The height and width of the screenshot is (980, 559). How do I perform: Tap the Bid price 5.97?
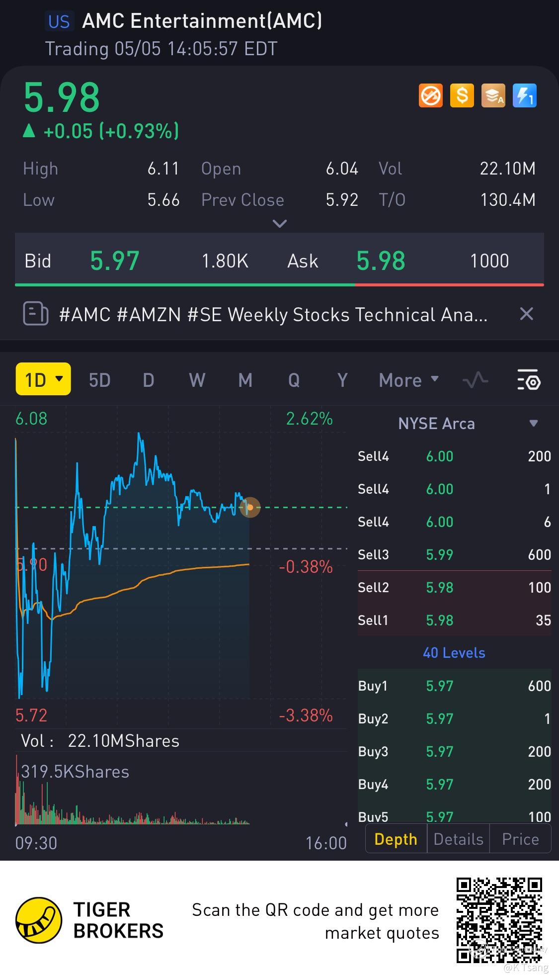(115, 261)
